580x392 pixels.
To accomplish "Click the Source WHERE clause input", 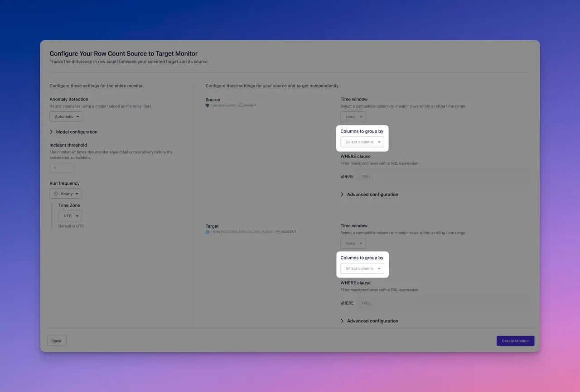I will tap(443, 177).
